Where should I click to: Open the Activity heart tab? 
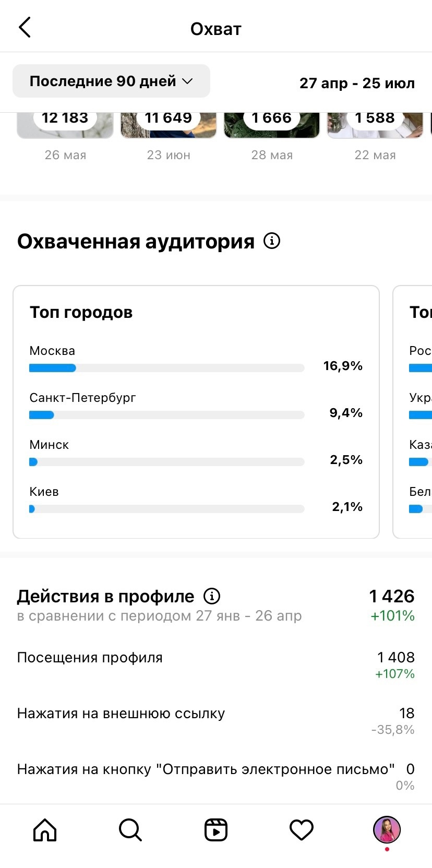[x=302, y=830]
